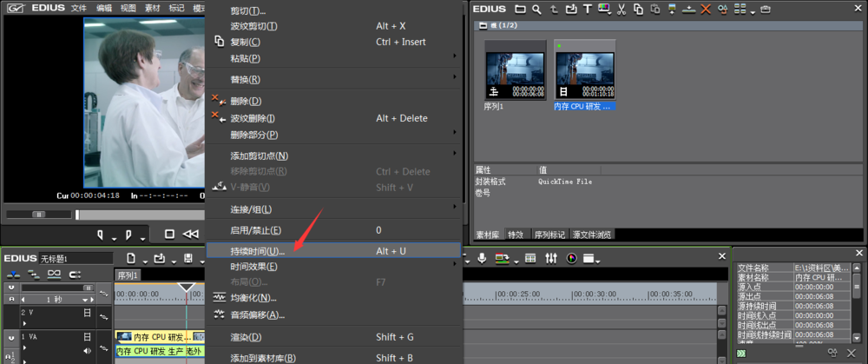Click the scissors cut icon in bin toolbar
This screenshot has width=868, height=364.
click(x=621, y=9)
